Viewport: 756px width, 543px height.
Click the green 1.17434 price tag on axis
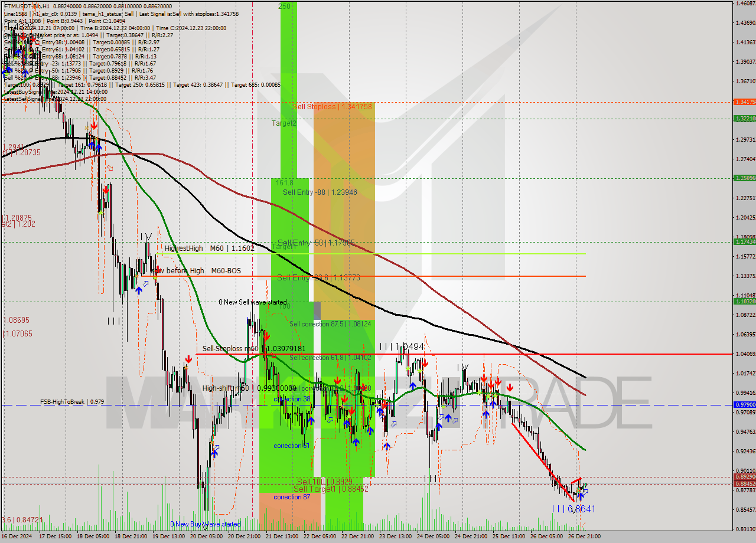pyautogui.click(x=745, y=241)
